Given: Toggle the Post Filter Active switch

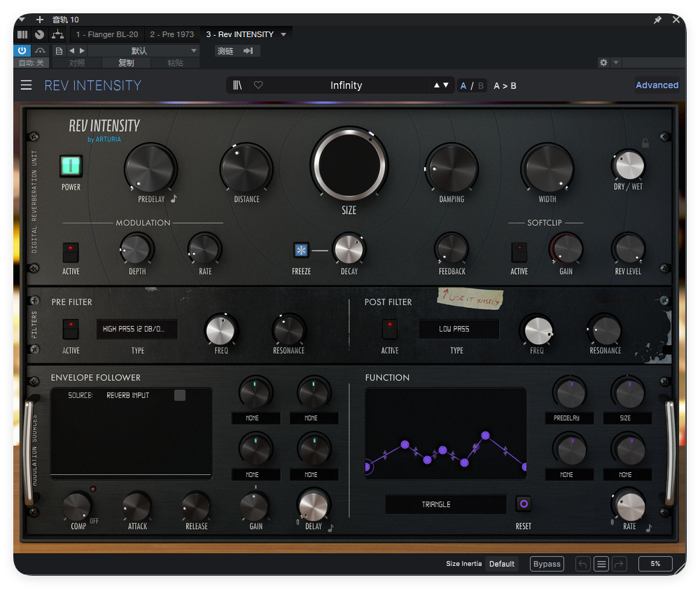Looking at the screenshot, I should tap(390, 329).
